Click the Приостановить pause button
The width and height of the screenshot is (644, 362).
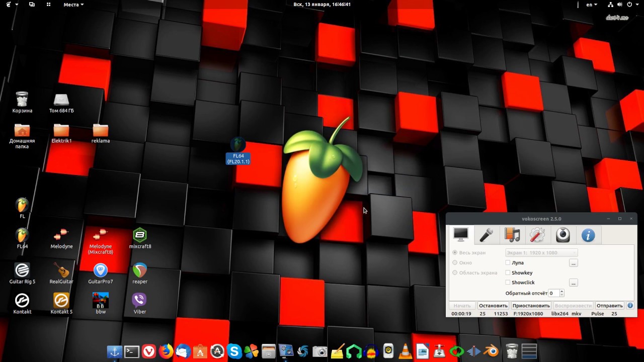tap(531, 305)
